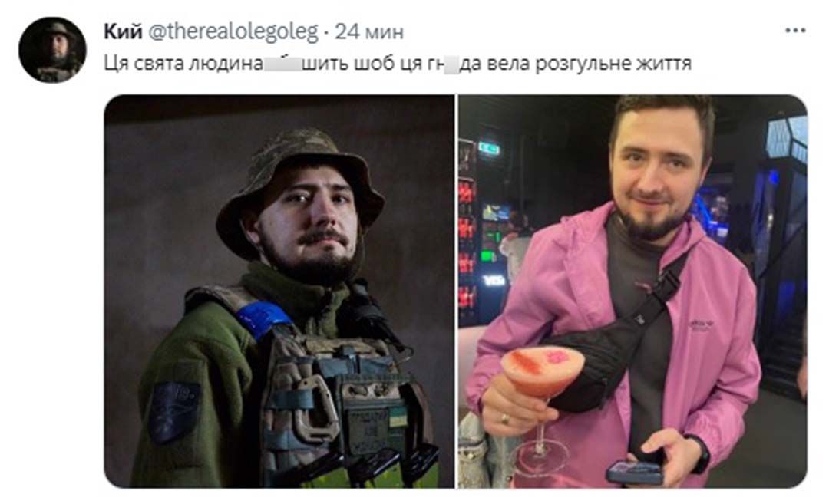Open the three-dot more options menu

click(x=795, y=31)
